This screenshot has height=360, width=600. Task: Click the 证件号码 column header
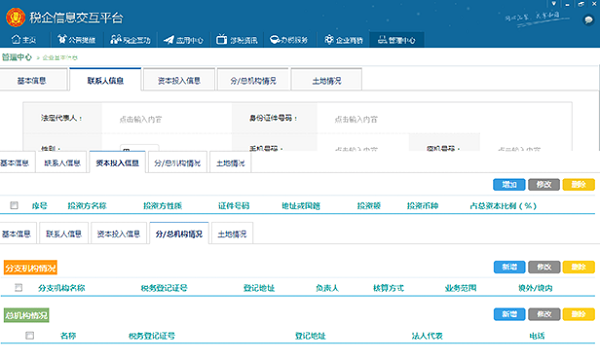[233, 206]
